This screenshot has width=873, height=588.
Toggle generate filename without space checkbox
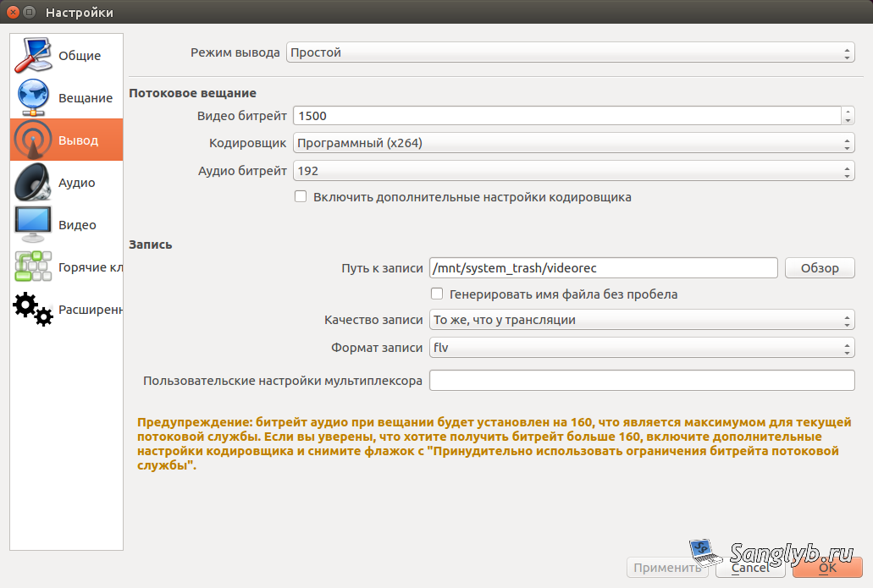(x=437, y=294)
